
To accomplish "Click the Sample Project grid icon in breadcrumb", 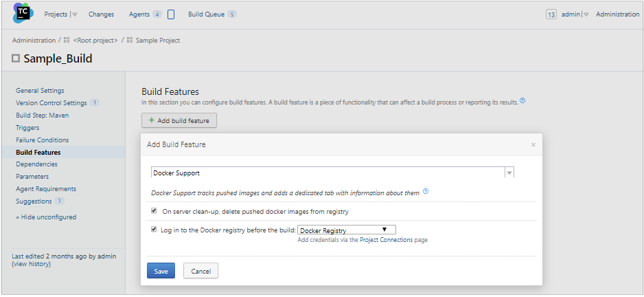I will coord(129,41).
